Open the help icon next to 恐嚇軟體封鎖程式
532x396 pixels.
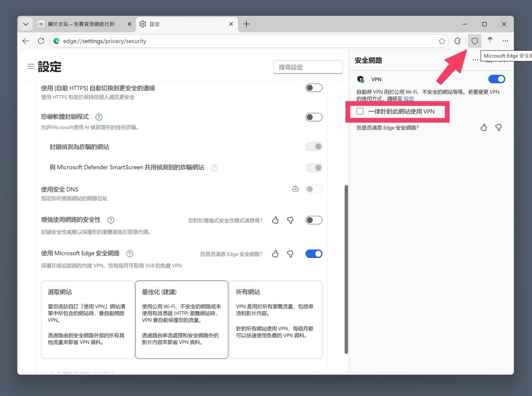coord(99,117)
